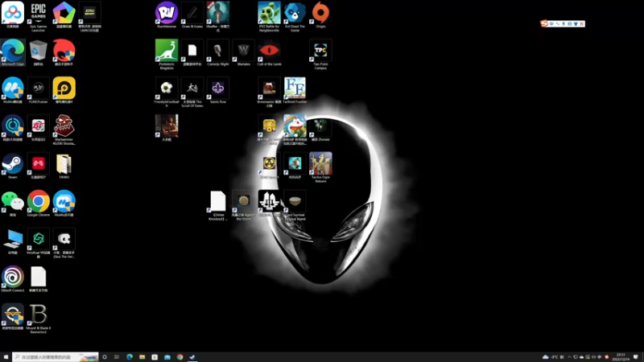Launch the Doraemon game shortcut
This screenshot has height=362, width=644.
pyautogui.click(x=295, y=130)
